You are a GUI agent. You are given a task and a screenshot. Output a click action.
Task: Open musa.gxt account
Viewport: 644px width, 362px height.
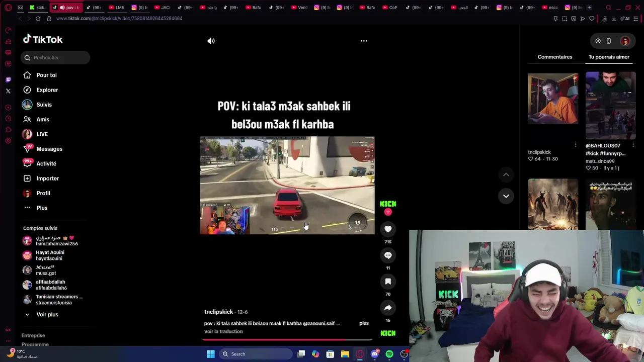(x=39, y=270)
